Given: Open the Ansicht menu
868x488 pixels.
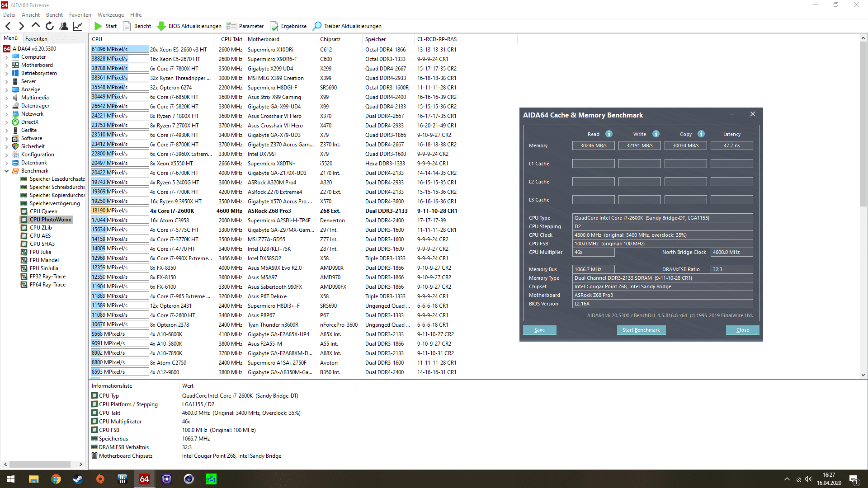Looking at the screenshot, I should [x=31, y=15].
